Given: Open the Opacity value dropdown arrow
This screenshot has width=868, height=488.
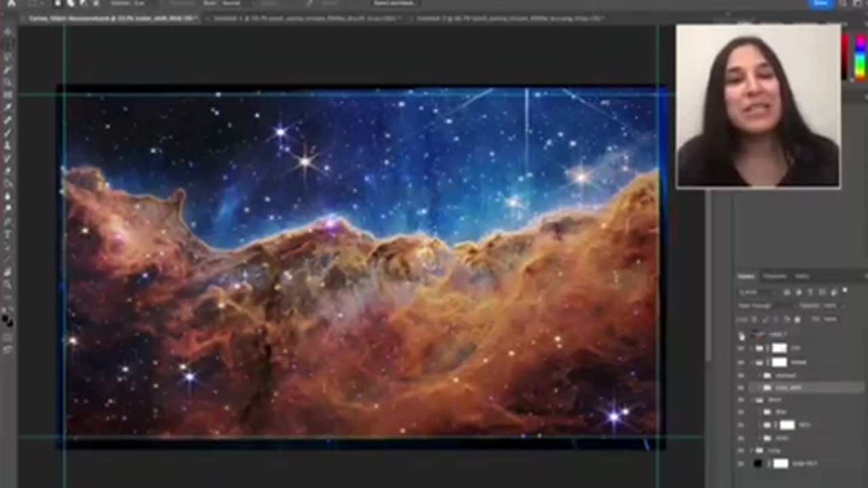Looking at the screenshot, I should coord(843,306).
